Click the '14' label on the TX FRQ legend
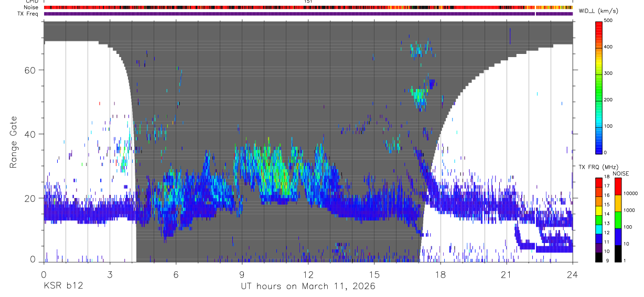Viewport: 644px width, 297px height. tap(607, 214)
